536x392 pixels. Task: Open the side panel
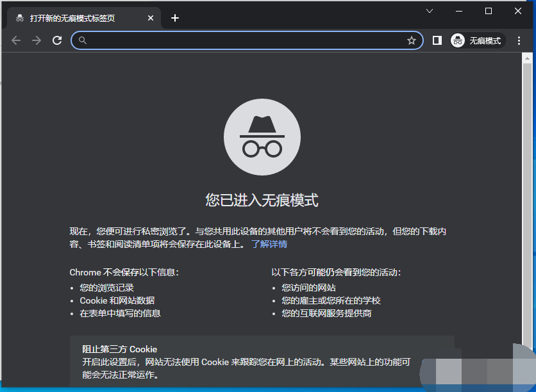pos(437,40)
